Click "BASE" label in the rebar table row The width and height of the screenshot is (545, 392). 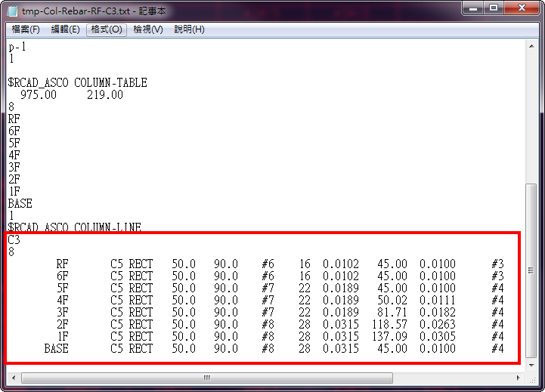pyautogui.click(x=56, y=348)
